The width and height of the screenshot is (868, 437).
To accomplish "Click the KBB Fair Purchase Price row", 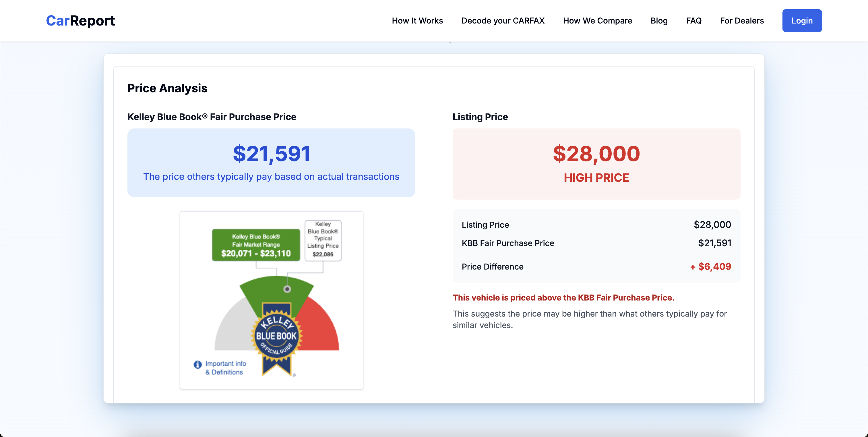I will (596, 243).
